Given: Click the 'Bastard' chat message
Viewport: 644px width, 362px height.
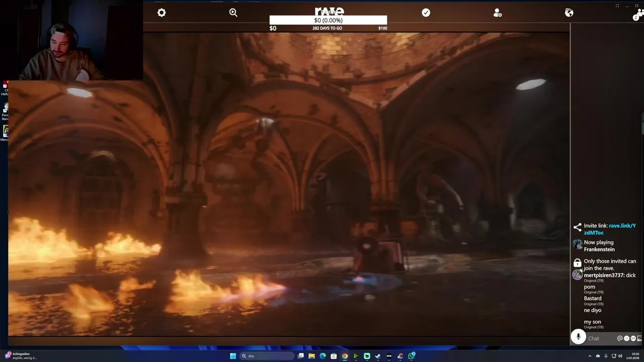Looking at the screenshot, I should (x=593, y=298).
